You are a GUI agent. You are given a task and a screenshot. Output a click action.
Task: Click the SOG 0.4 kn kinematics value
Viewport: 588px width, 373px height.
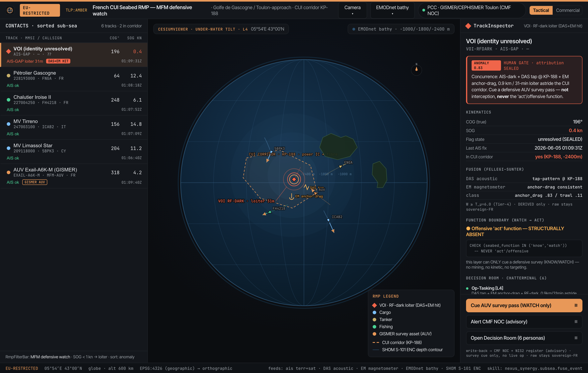point(575,131)
